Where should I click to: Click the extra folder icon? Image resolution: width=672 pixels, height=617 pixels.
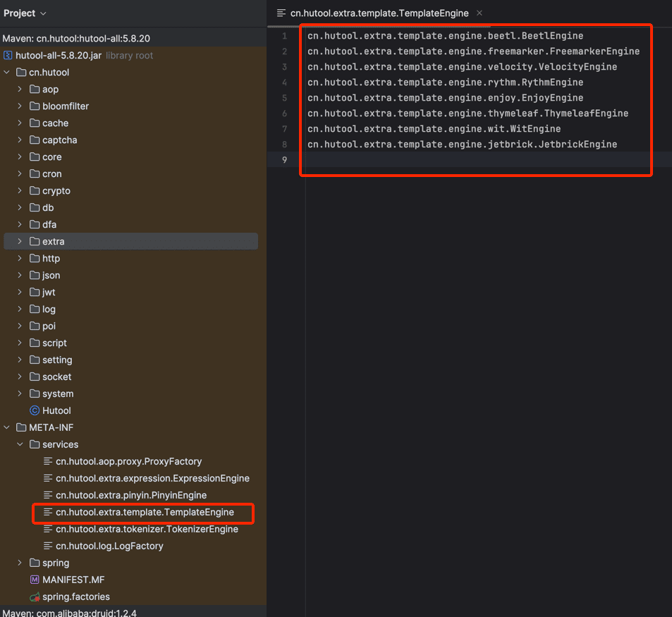pos(35,242)
